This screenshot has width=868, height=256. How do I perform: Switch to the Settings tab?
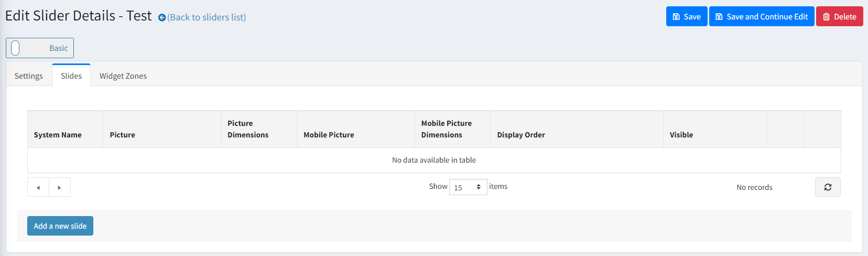[29, 76]
